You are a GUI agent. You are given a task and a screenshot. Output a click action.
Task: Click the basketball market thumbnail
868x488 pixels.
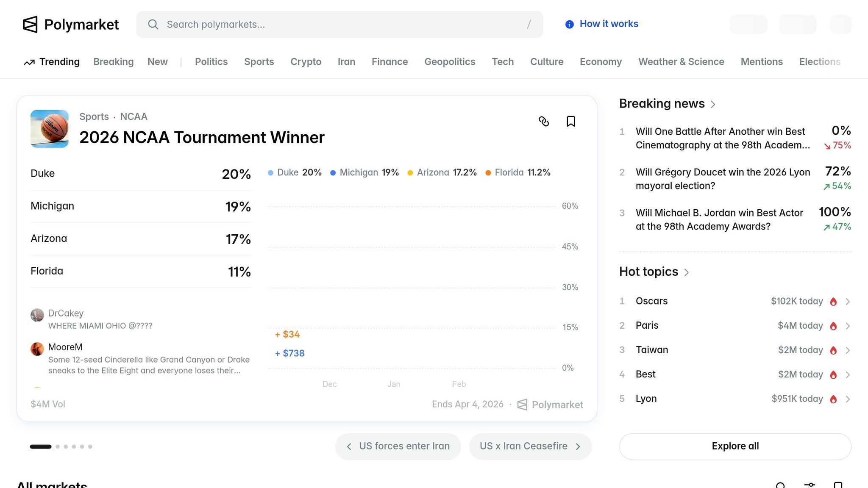coord(50,129)
